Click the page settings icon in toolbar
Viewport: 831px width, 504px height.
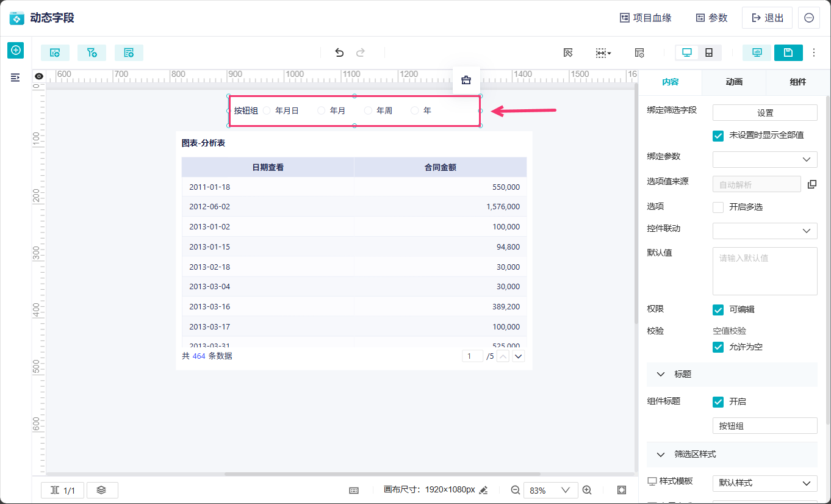click(639, 53)
